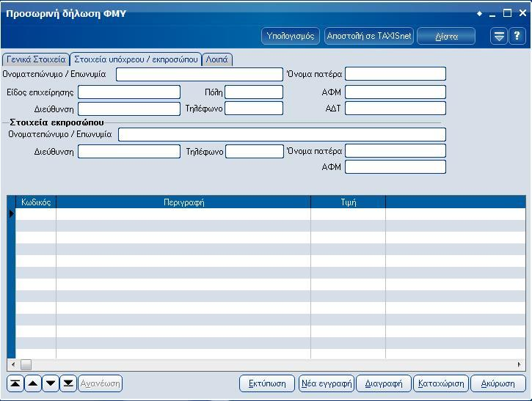Jump to last record arrow icon
The height and width of the screenshot is (401, 532).
68,383
